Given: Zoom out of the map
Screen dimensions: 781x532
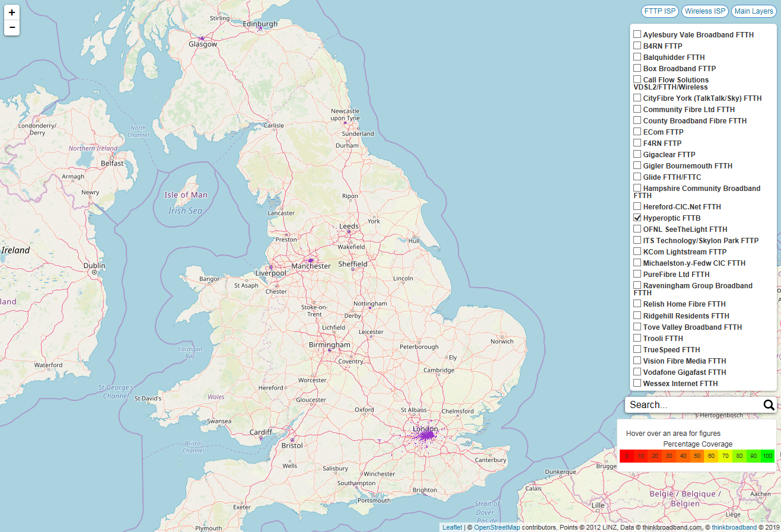Looking at the screenshot, I should coord(12,28).
